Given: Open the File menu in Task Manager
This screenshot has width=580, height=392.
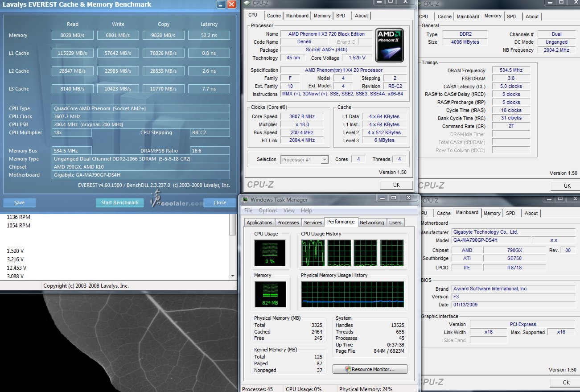Looking at the screenshot, I should click(x=248, y=210).
